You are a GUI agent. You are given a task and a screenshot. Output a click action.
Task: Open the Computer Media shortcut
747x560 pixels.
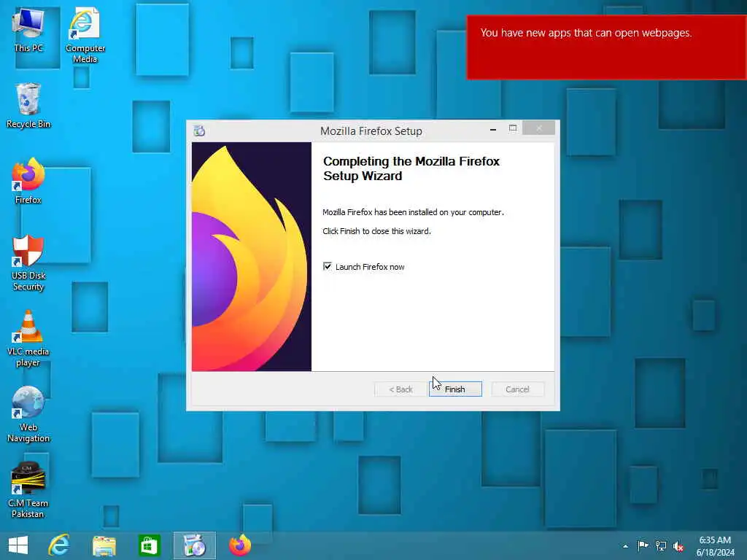coord(85,35)
